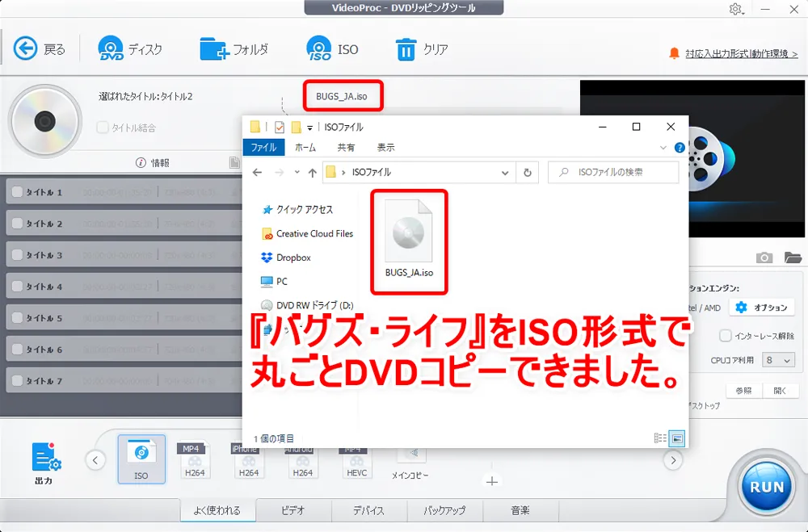Open the ファイル menu in Explorer
808x532 pixels.
(264, 147)
